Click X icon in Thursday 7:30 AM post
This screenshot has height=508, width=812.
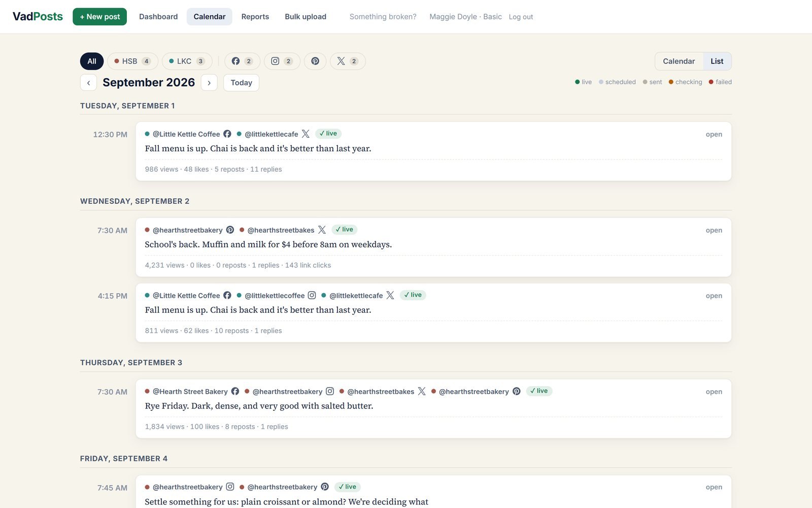[422, 392]
